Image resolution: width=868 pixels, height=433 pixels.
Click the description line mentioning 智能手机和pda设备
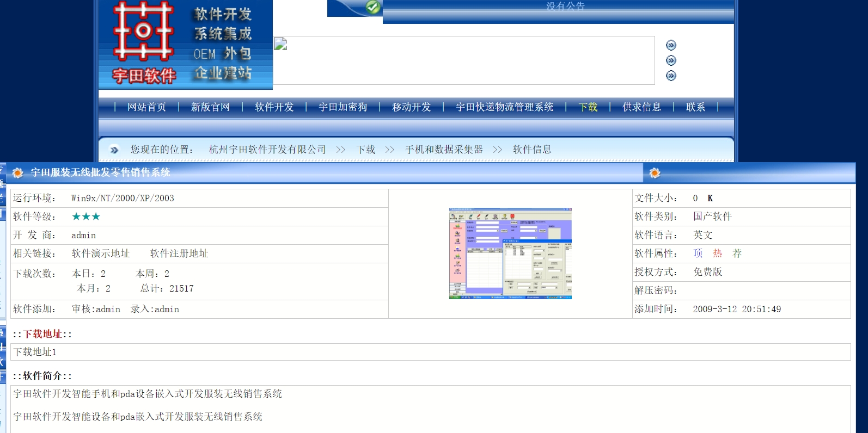click(148, 394)
